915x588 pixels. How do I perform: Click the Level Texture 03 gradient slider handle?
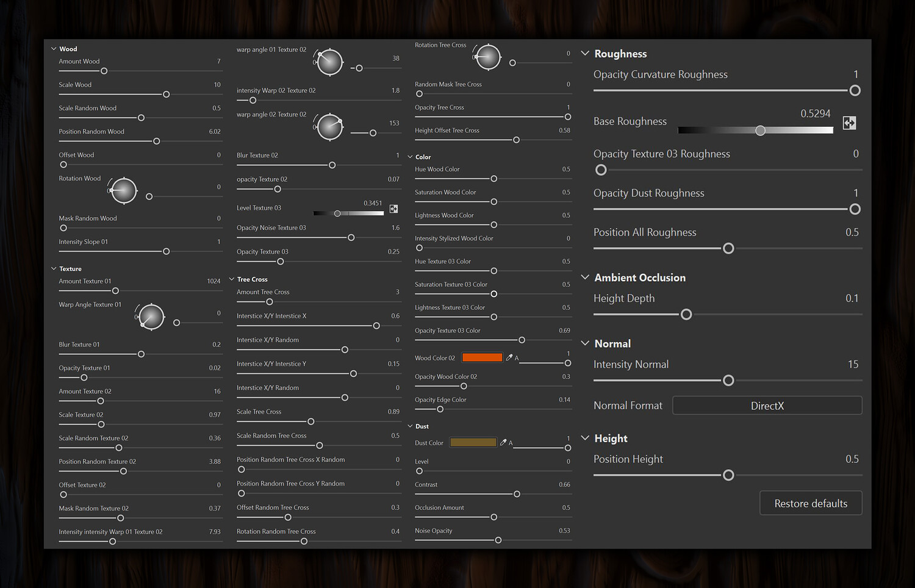click(x=337, y=213)
